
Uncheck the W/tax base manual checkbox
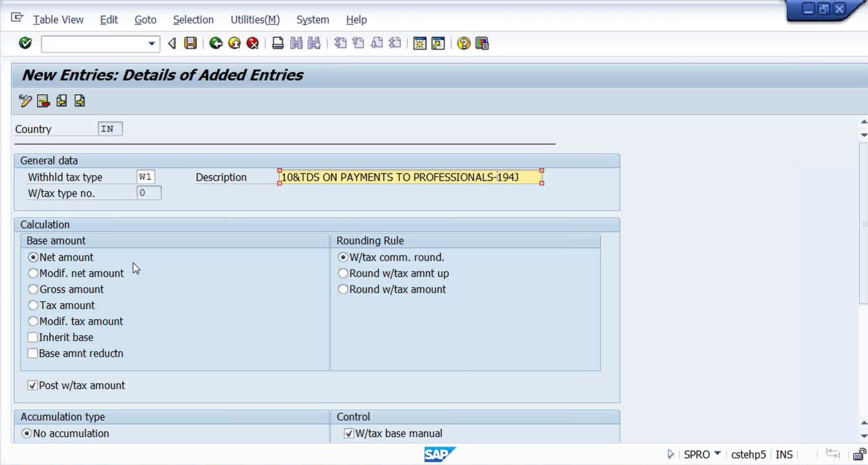click(x=349, y=434)
